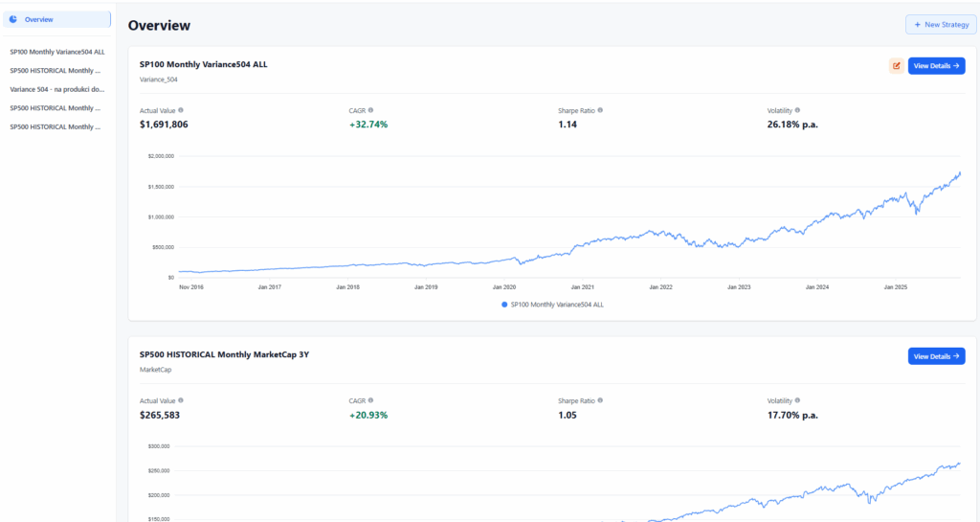Create a New Strategy
The width and height of the screenshot is (980, 522).
tap(941, 25)
